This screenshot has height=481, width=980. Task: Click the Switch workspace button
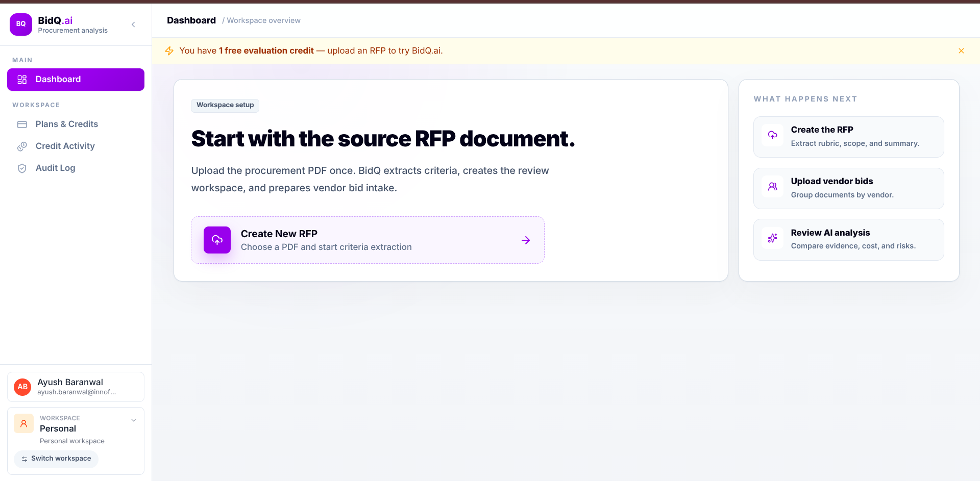point(56,459)
